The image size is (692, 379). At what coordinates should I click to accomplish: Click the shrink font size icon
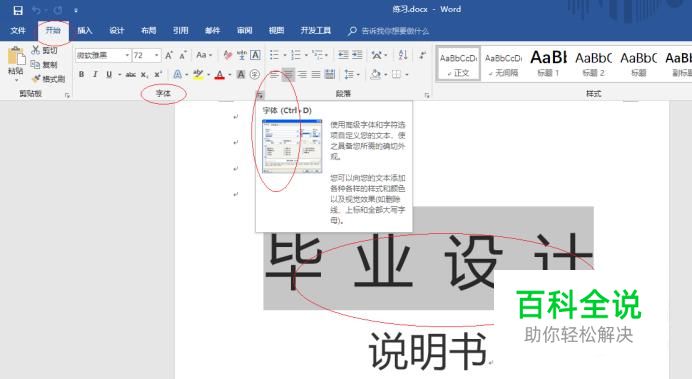(x=183, y=55)
